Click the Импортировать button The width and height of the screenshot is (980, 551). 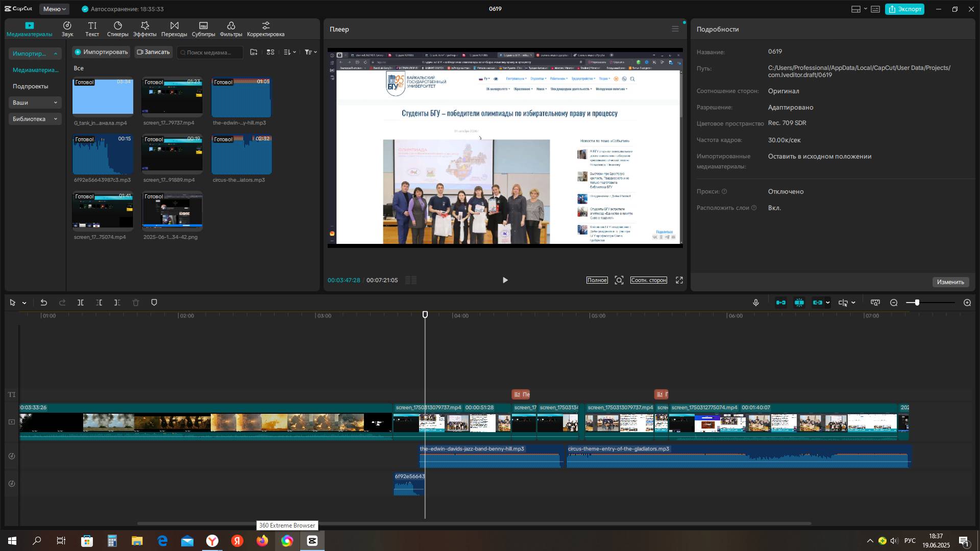coord(101,52)
